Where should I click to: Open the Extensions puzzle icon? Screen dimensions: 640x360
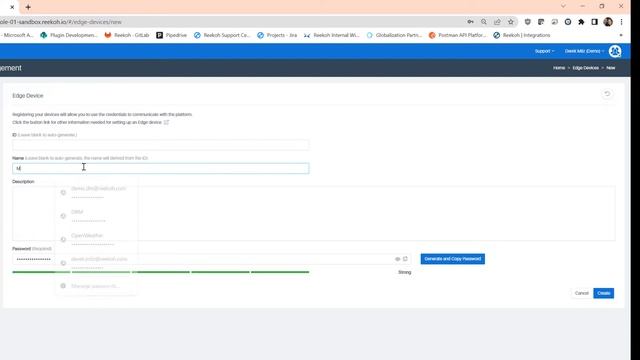pos(581,22)
